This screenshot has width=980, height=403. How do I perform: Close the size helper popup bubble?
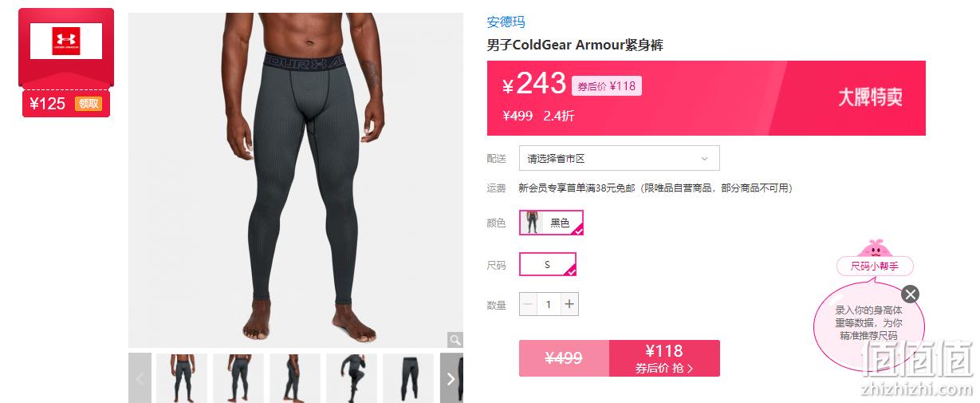click(x=911, y=294)
